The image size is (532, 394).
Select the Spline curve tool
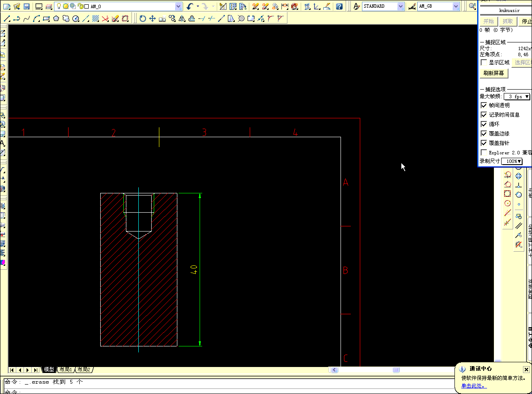coord(27,18)
